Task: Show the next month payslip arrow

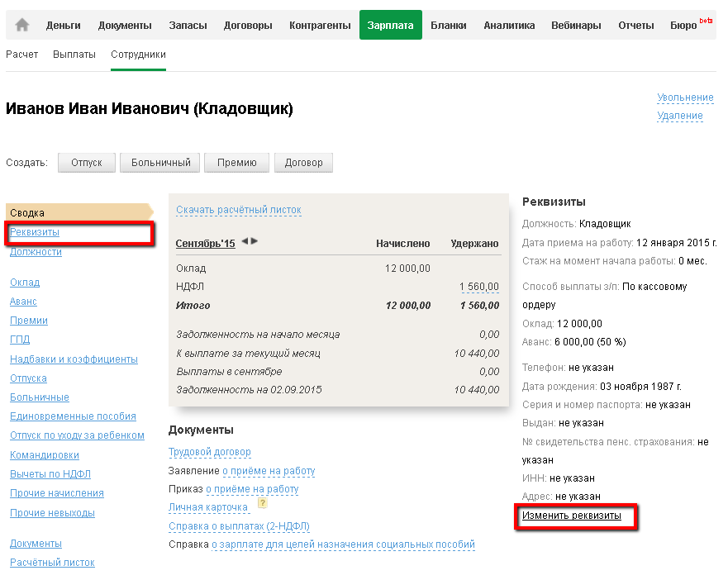Action: 255,241
